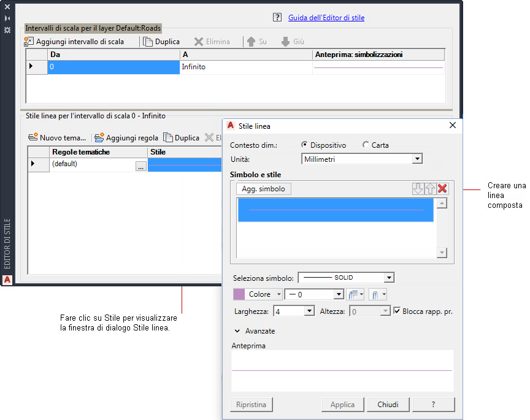The height and width of the screenshot is (420, 530).
Task: Click the ? help button in Stile linea
Action: (x=433, y=405)
